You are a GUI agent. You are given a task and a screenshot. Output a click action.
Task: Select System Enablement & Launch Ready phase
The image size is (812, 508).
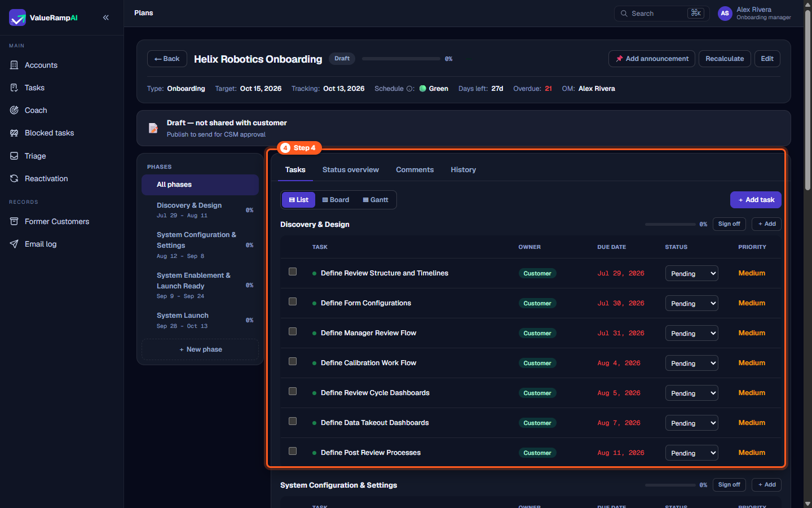pyautogui.click(x=200, y=285)
